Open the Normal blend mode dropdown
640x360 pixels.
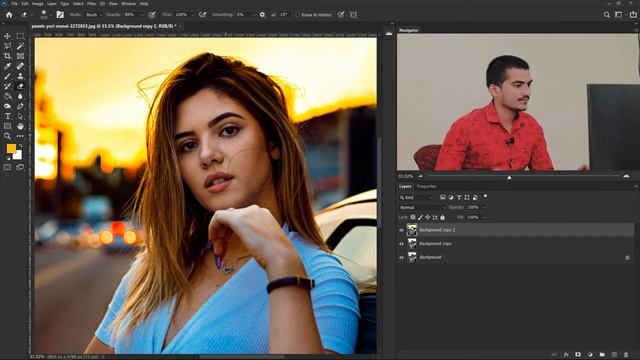point(422,207)
